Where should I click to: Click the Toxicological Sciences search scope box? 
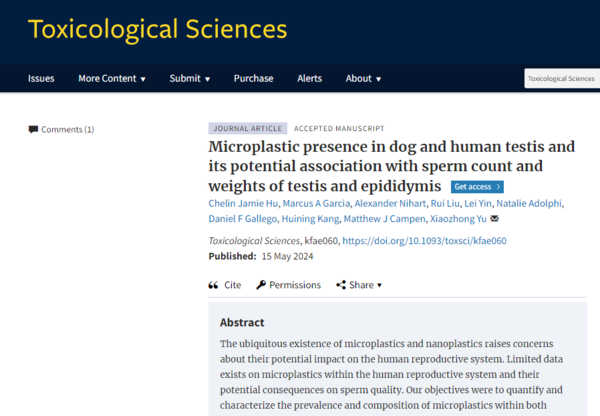(560, 78)
